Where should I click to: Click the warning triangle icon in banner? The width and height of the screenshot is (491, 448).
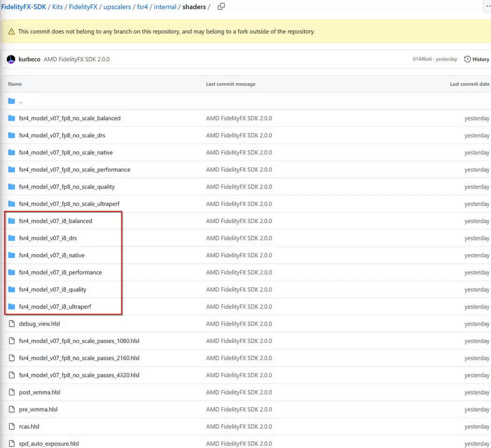coord(12,32)
